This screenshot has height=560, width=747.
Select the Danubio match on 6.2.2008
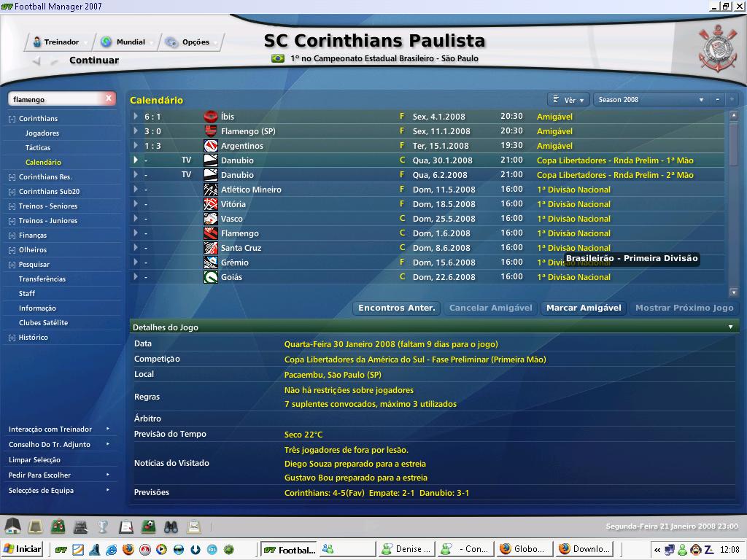pyautogui.click(x=427, y=175)
